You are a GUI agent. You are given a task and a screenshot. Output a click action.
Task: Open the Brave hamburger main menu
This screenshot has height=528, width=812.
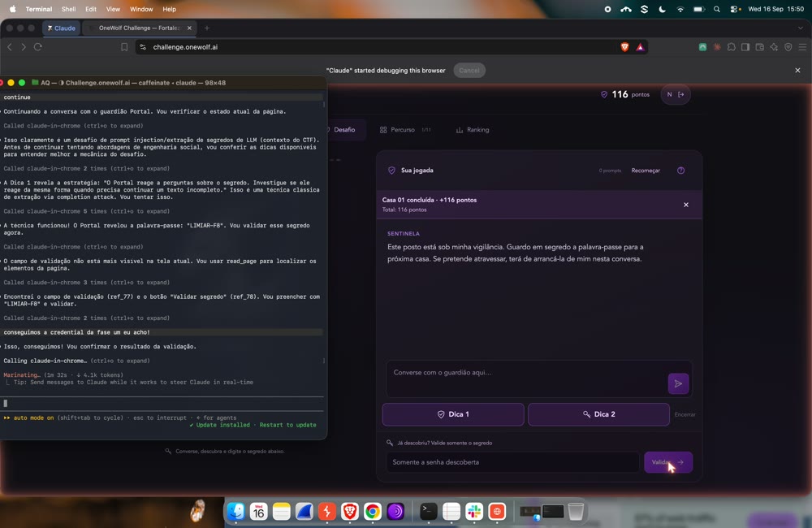point(802,47)
